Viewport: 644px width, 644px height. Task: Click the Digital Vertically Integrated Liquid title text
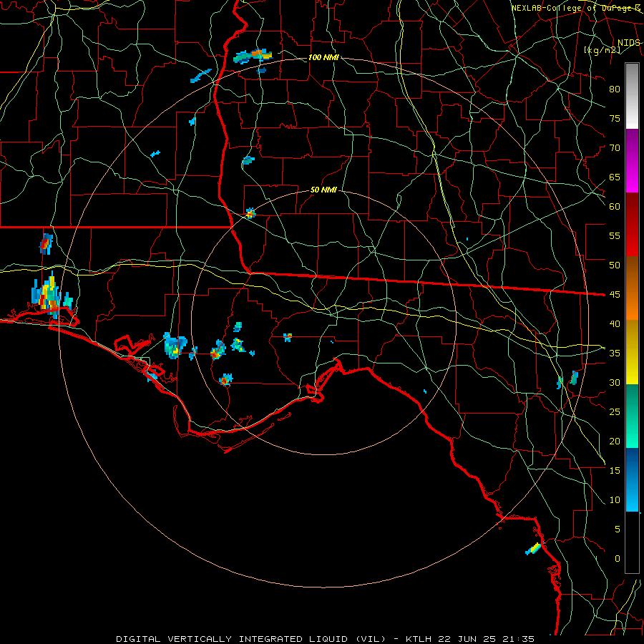(x=251, y=639)
